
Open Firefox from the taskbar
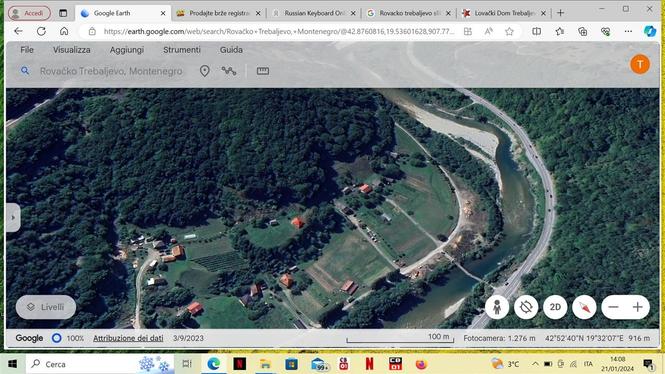(x=421, y=364)
